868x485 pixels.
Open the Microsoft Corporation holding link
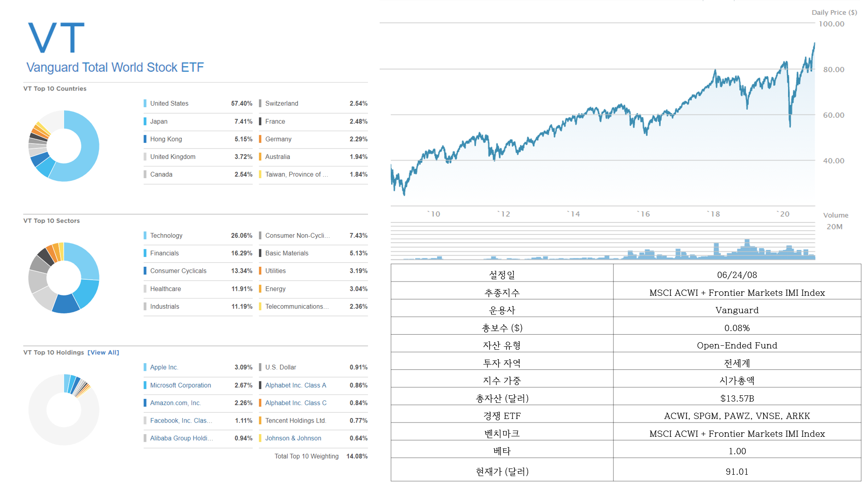tap(180, 385)
